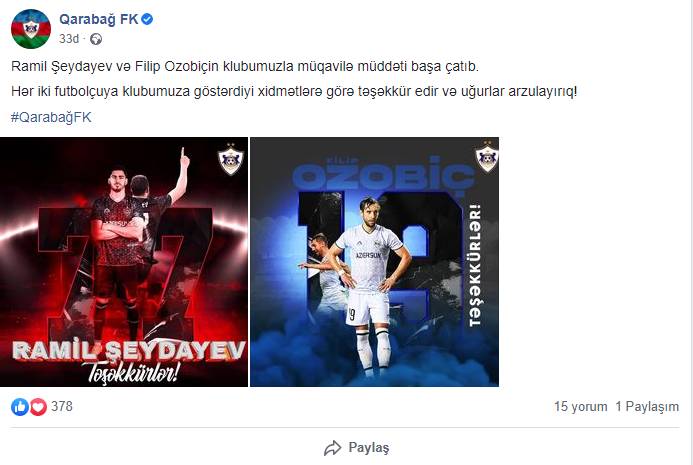
Task: Click the vertical Təşəkkürlər text on Ozobiç photo
Action: (x=475, y=266)
